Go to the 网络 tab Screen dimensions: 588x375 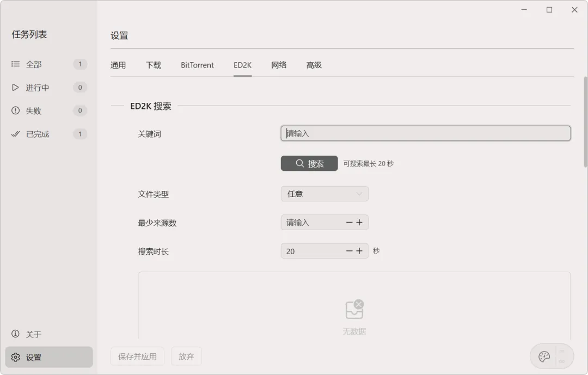(279, 65)
